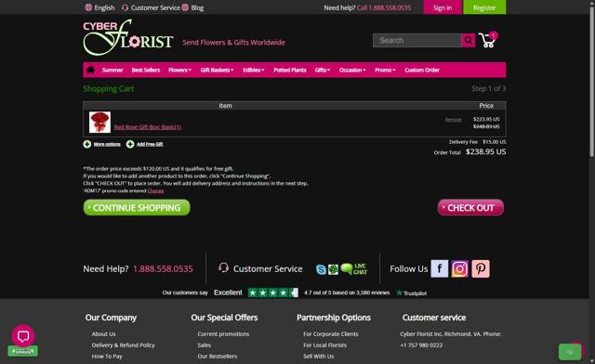
Task: Expand the Flowers dropdown menu
Action: pos(179,71)
